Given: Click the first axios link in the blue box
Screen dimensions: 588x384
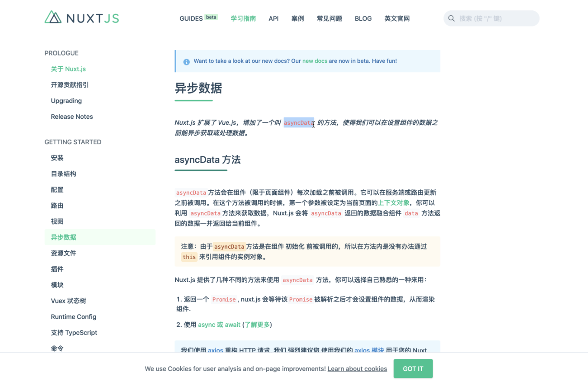Looking at the screenshot, I should pos(216,350).
